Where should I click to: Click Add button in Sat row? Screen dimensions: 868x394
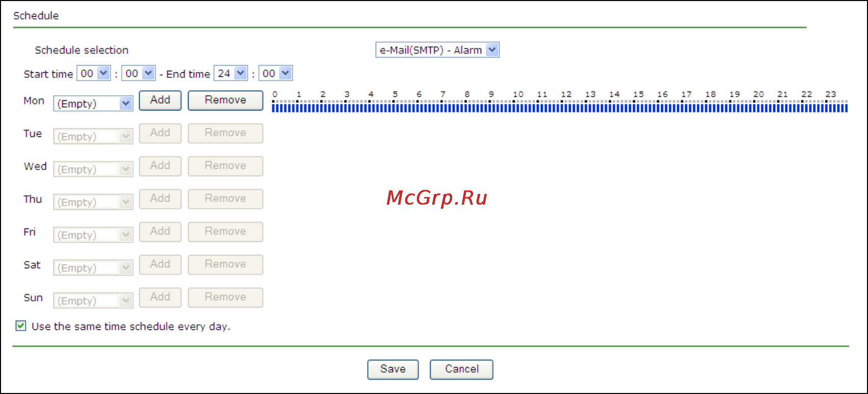point(160,264)
